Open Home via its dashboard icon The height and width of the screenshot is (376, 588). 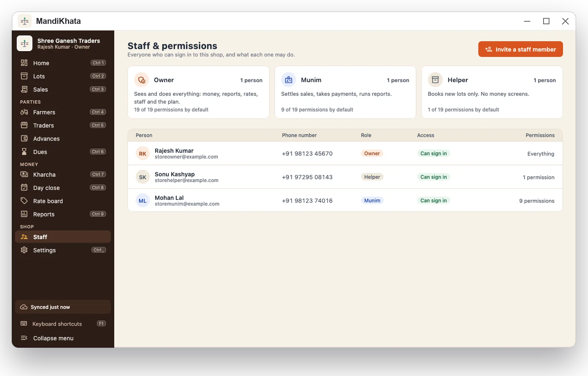click(24, 63)
